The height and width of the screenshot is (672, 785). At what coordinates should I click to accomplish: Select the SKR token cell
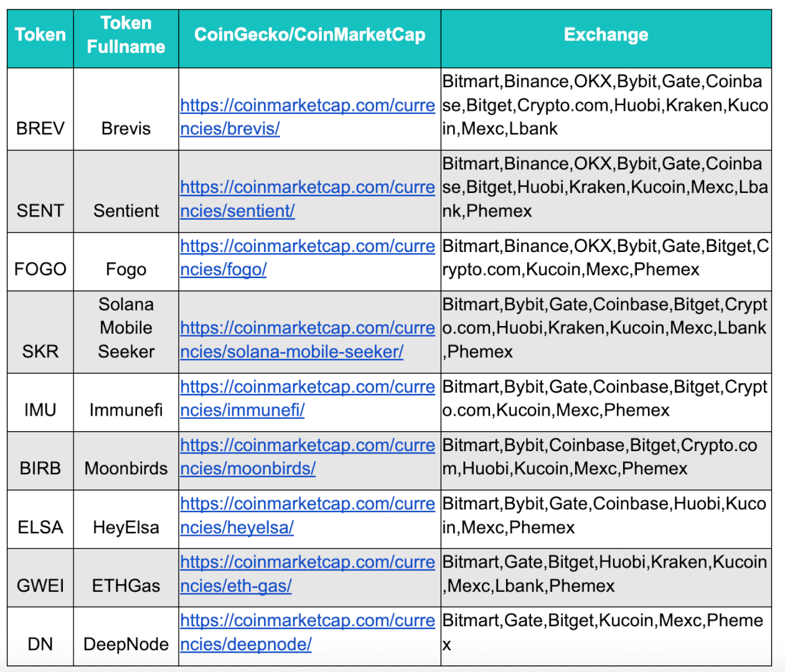point(40,352)
